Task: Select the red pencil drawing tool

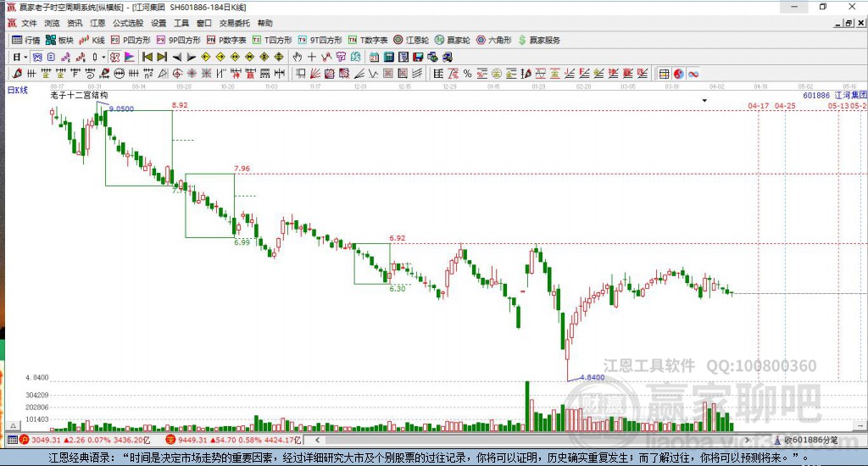Action: coord(17,74)
